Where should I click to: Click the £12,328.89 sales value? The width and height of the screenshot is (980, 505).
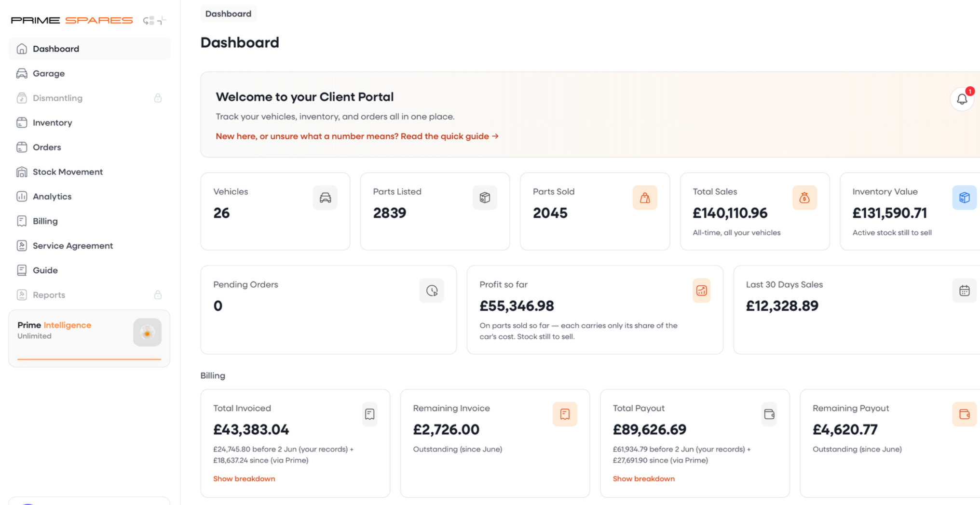782,306
